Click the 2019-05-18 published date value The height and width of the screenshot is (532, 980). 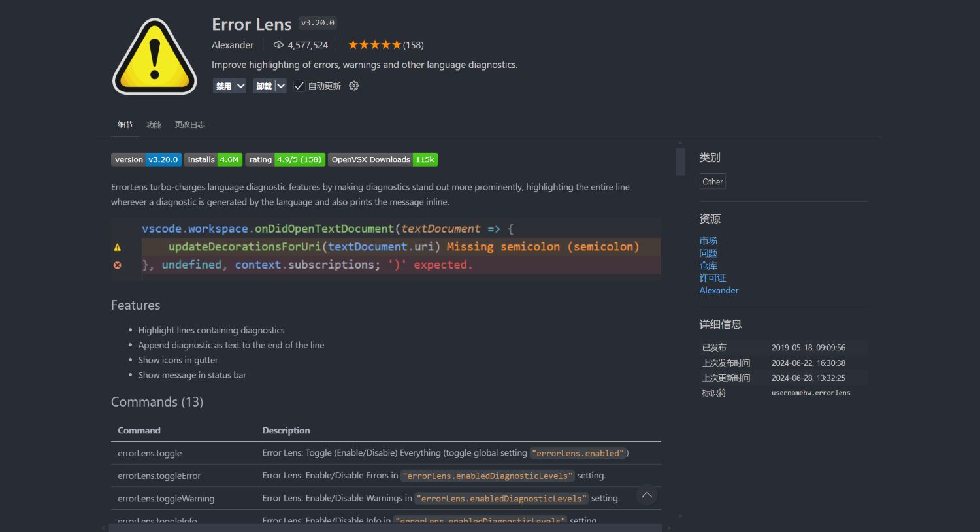808,348
